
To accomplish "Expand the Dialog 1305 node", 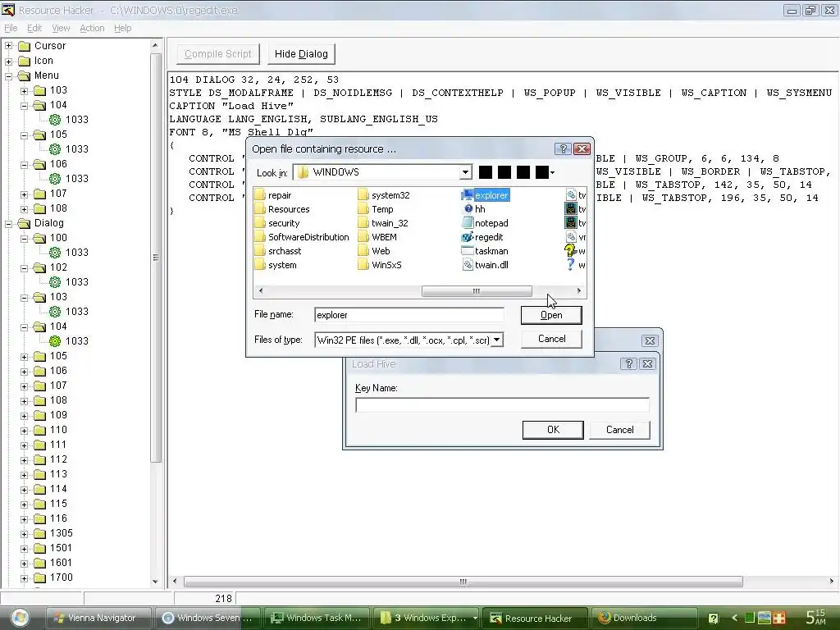I will point(24,533).
